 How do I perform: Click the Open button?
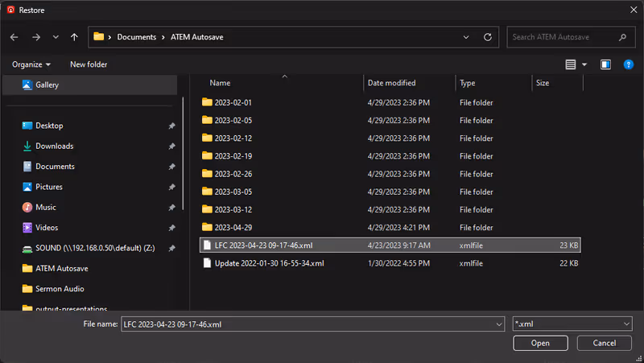click(x=540, y=344)
